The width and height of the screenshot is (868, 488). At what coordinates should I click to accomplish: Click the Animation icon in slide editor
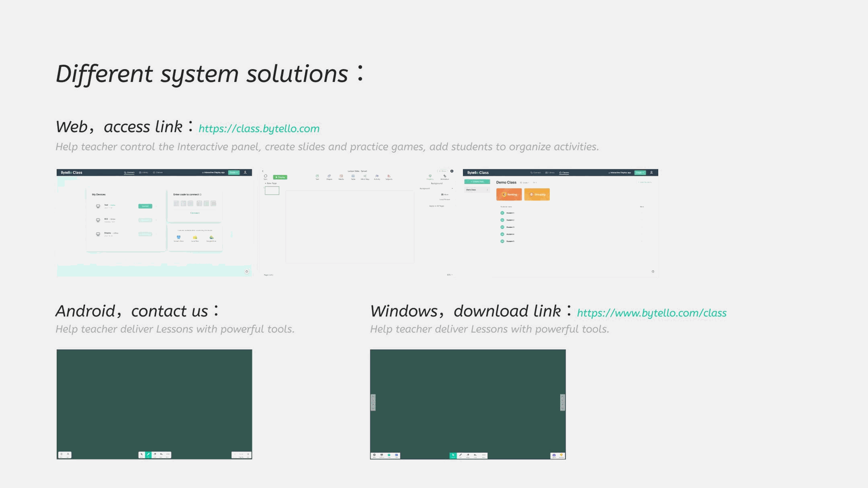point(445,177)
